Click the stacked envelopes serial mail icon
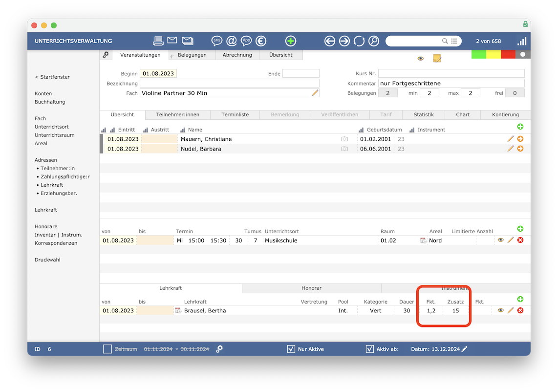 [x=188, y=41]
